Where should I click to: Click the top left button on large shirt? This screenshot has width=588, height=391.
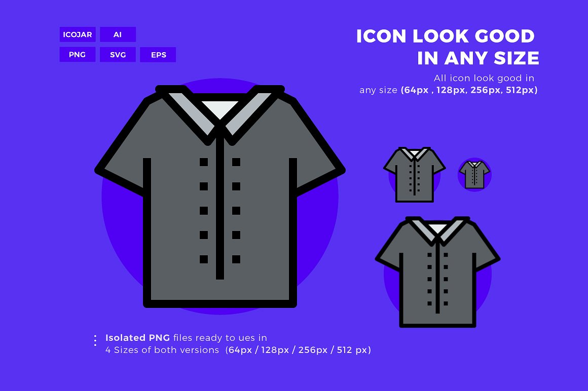click(204, 162)
